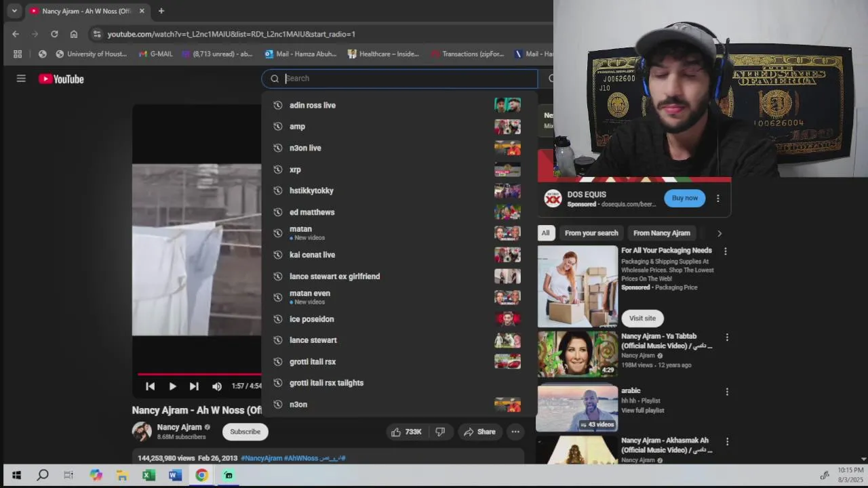
Task: Seek along the red video progress bar
Action: coord(199,373)
